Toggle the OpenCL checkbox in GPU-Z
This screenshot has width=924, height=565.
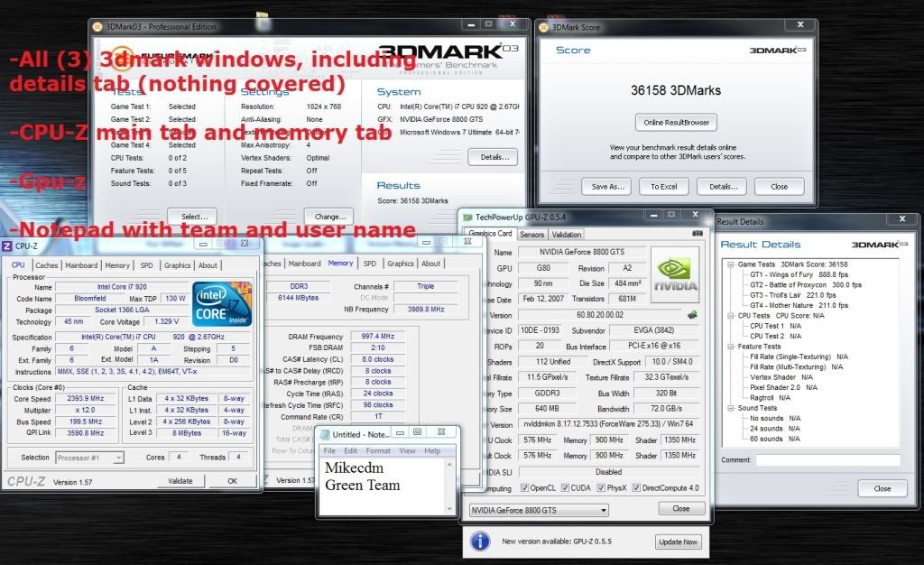click(524, 487)
